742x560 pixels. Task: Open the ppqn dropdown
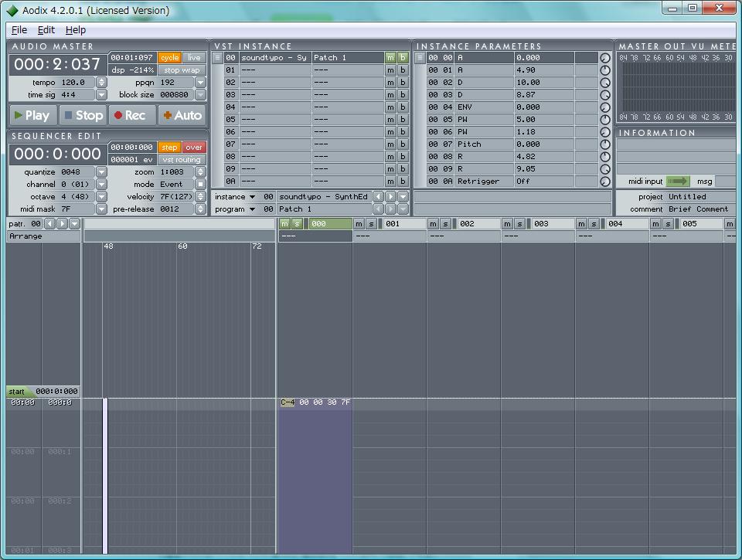coord(200,83)
